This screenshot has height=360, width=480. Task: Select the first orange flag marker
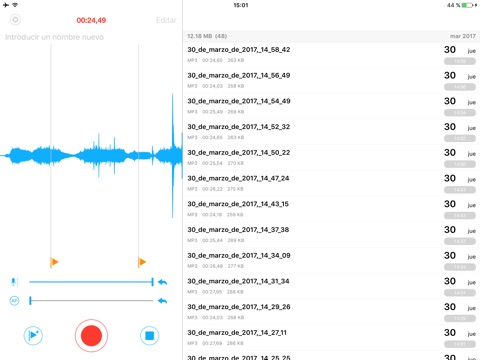54,262
